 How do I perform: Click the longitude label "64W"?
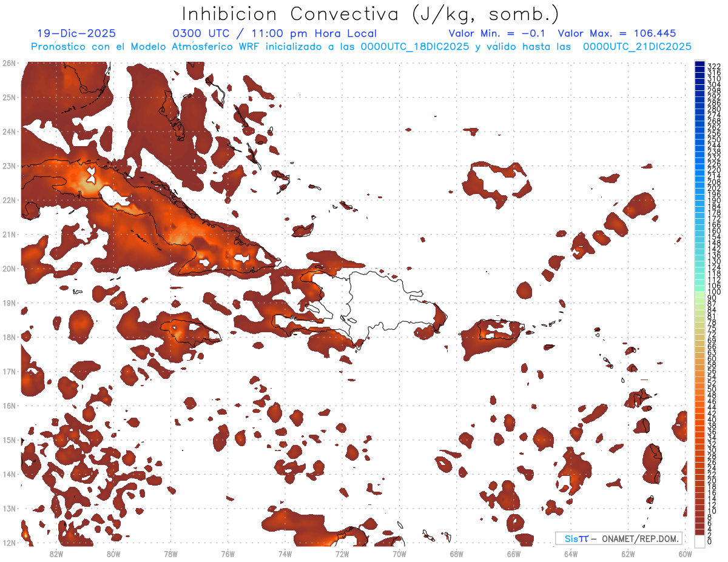570,553
